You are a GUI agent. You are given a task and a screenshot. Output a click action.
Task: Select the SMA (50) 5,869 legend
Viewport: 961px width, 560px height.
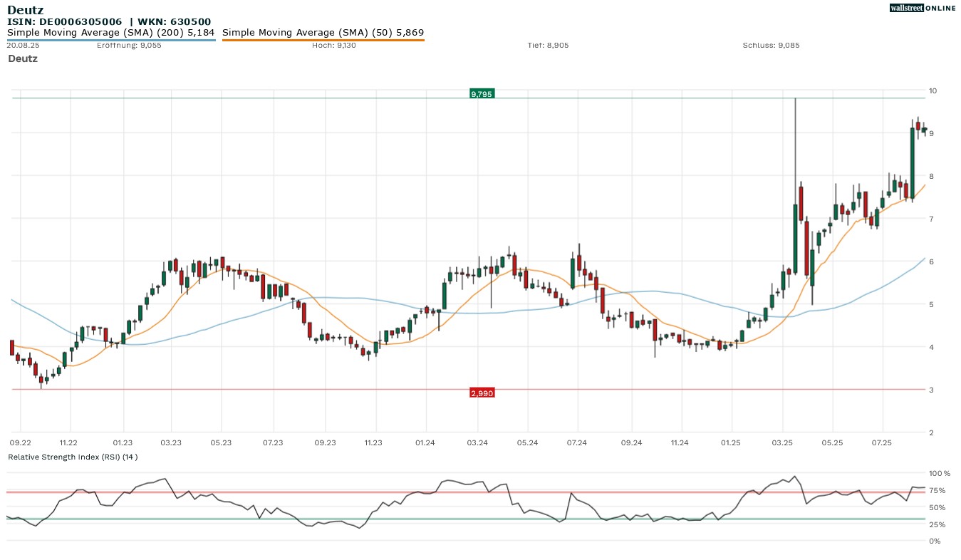[323, 32]
